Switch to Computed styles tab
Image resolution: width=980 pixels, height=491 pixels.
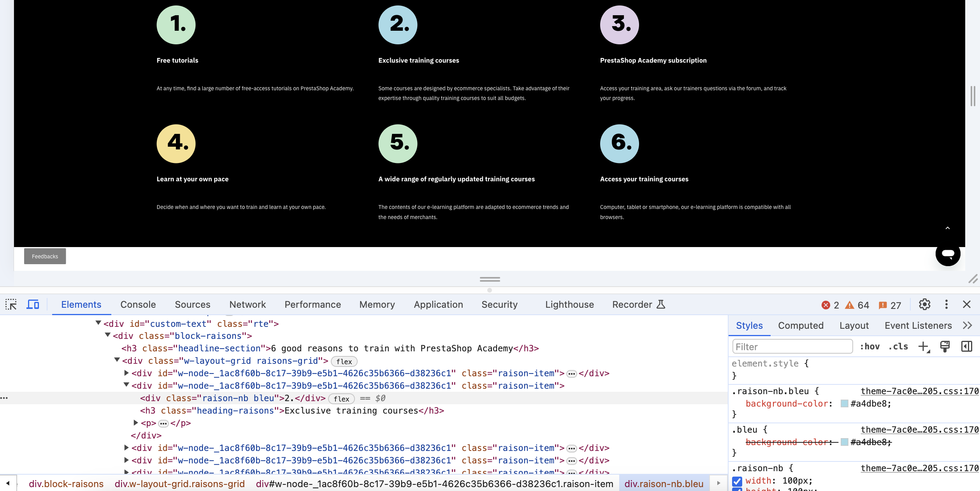tap(801, 325)
